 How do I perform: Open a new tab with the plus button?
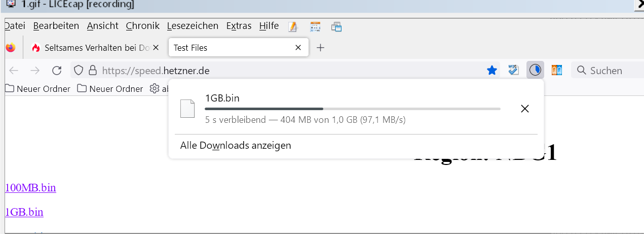click(x=320, y=48)
